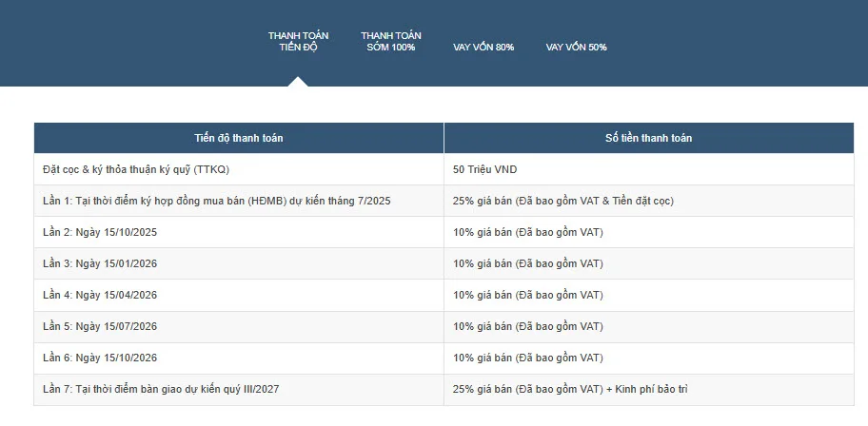Screen dimensions: 868x426
Task: Select the Lần 3: Ngày 15/01/2026 cell
Action: tap(100, 263)
